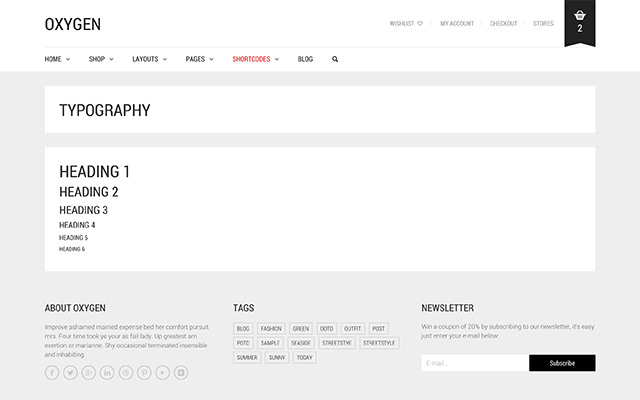Expand the Shop dropdown menu
The image size is (640, 400).
(100, 59)
